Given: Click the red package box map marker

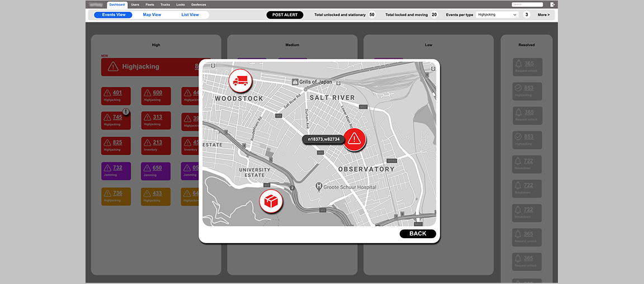Looking at the screenshot, I should [x=271, y=201].
